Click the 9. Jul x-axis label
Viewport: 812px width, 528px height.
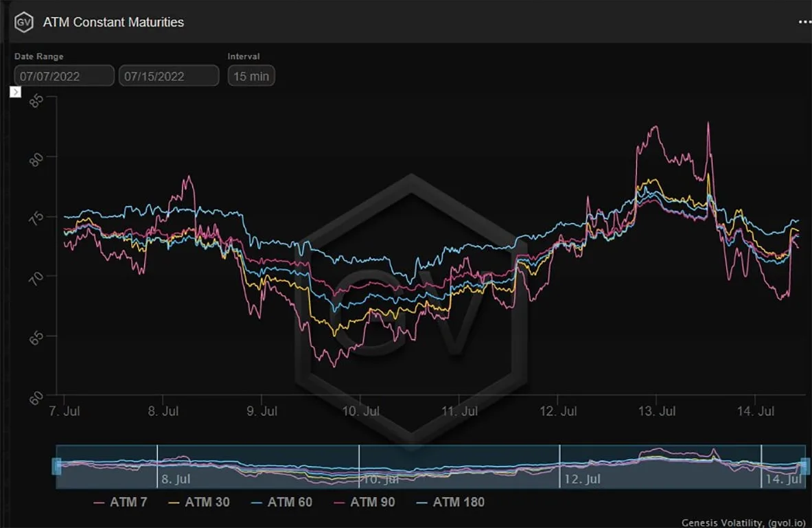coord(262,411)
